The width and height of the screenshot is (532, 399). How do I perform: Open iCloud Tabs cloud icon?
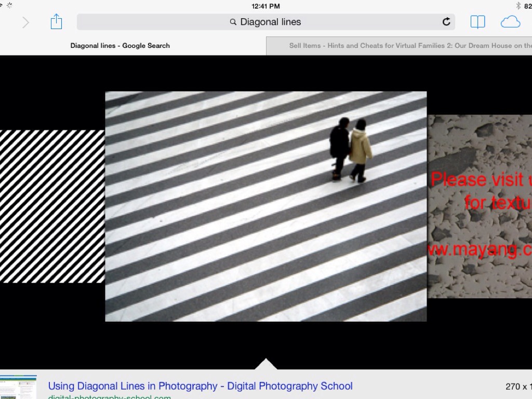(x=510, y=22)
